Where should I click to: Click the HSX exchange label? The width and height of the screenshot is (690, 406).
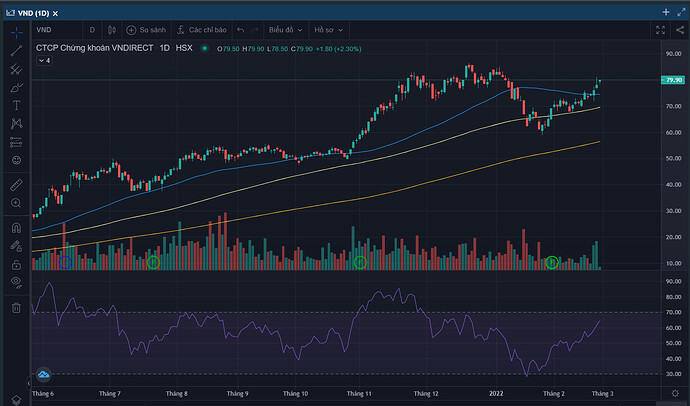click(x=184, y=48)
